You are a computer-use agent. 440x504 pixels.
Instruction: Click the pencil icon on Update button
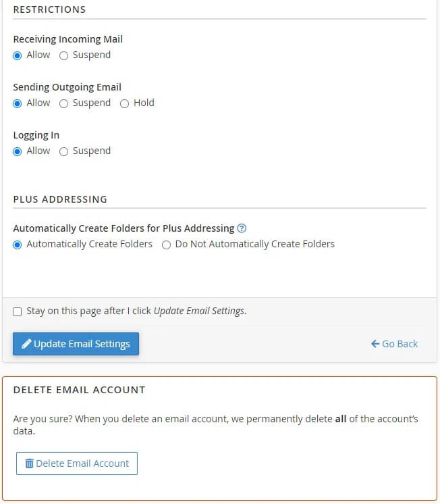pos(26,344)
